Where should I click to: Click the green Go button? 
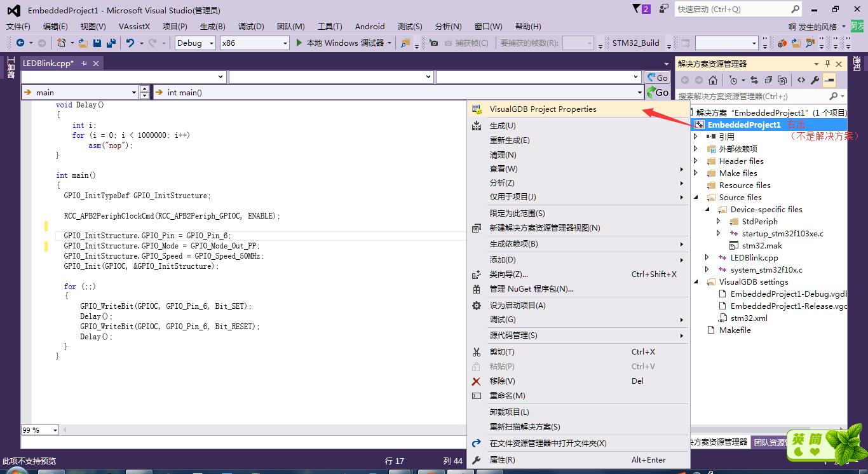pos(658,93)
